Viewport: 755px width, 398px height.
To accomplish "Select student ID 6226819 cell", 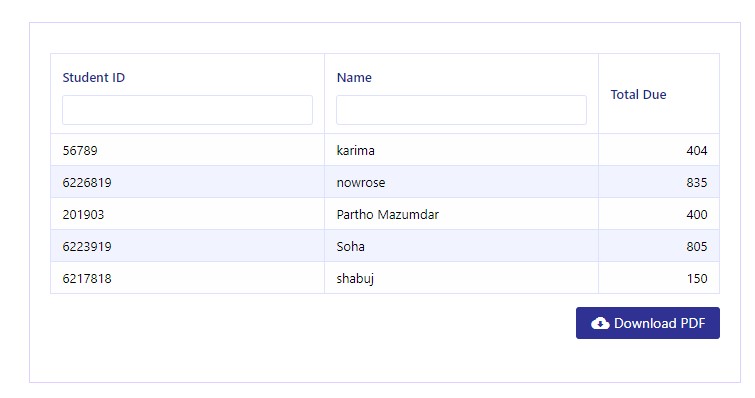I will pyautogui.click(x=187, y=182).
